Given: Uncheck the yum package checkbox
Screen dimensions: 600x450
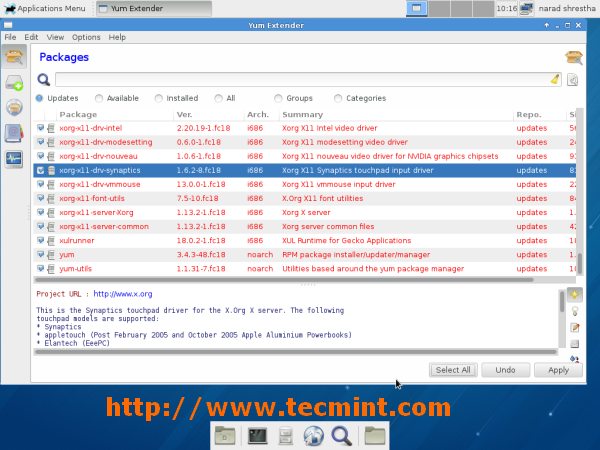Looking at the screenshot, I should tap(40, 254).
